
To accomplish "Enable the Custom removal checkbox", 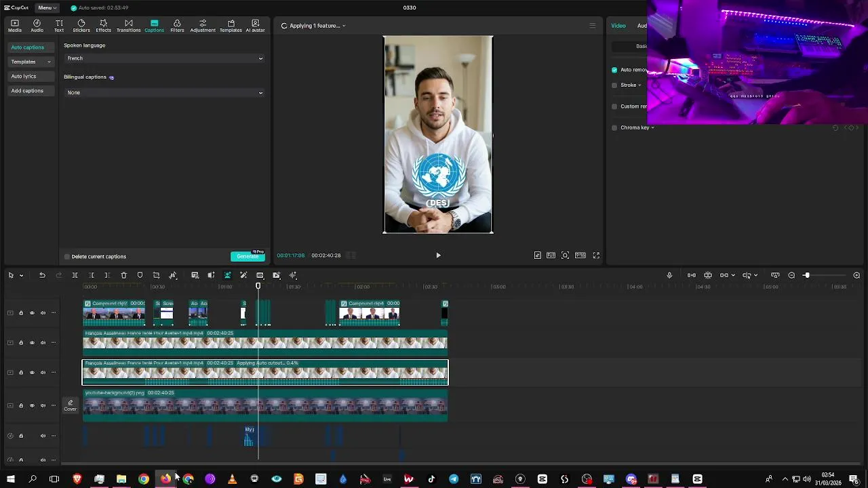I will (614, 106).
